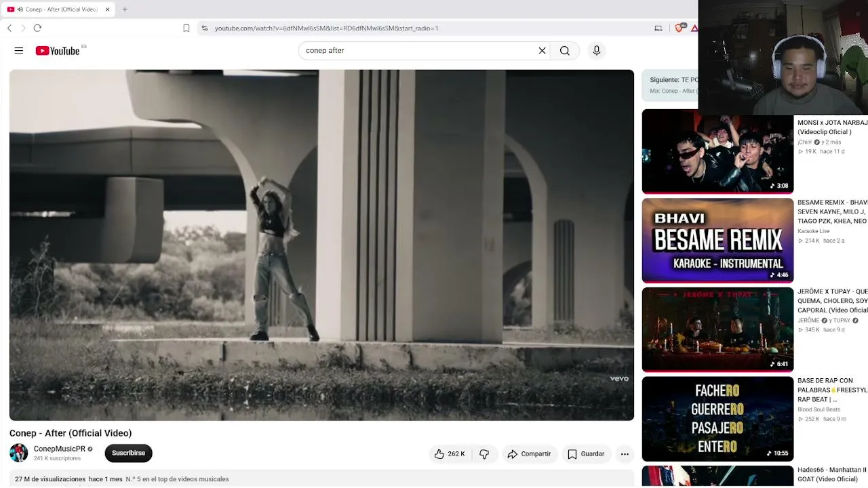
Task: Bookmark this page
Action: coord(186,28)
